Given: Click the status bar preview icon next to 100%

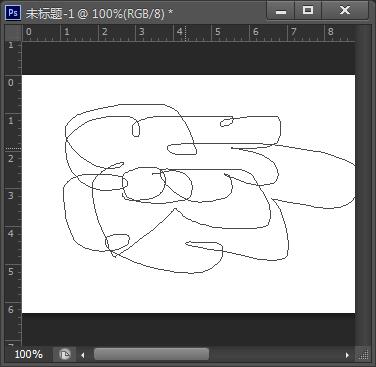Looking at the screenshot, I should [x=65, y=354].
